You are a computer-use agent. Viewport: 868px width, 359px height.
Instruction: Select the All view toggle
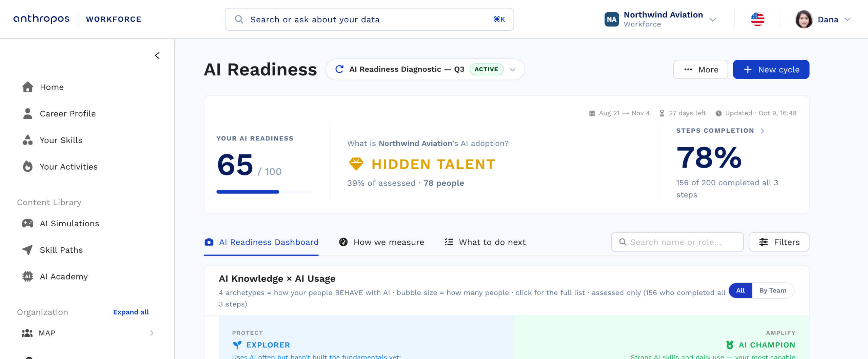741,290
